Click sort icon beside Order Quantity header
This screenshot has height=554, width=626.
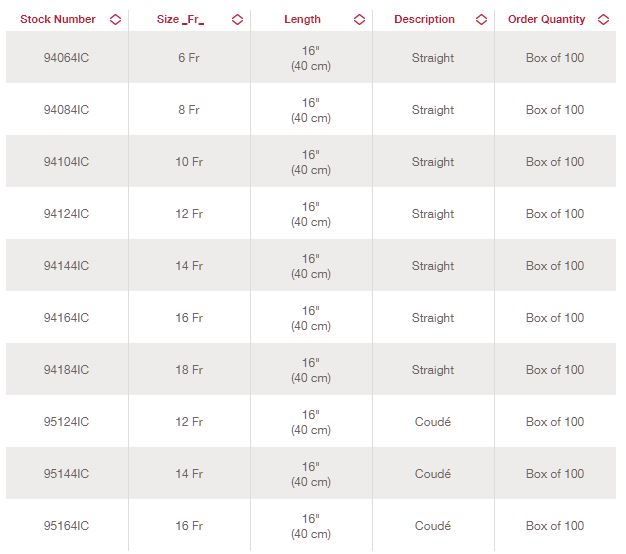click(603, 20)
